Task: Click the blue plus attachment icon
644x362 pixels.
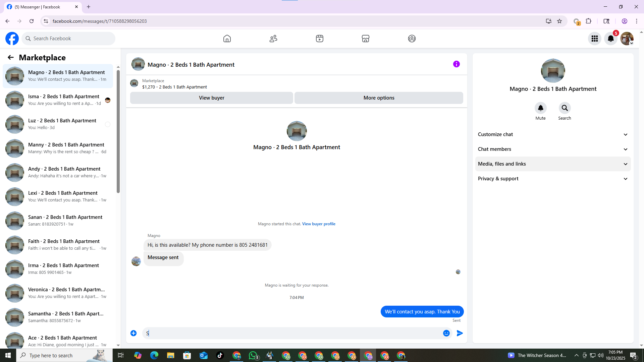Action: click(133, 333)
